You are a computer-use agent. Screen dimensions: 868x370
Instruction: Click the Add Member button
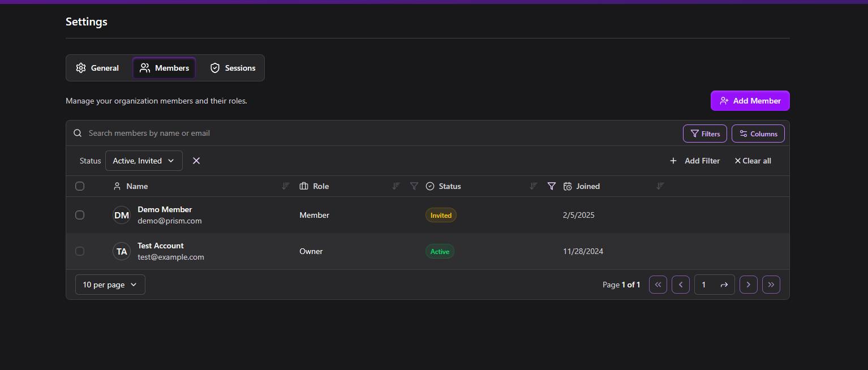click(750, 101)
